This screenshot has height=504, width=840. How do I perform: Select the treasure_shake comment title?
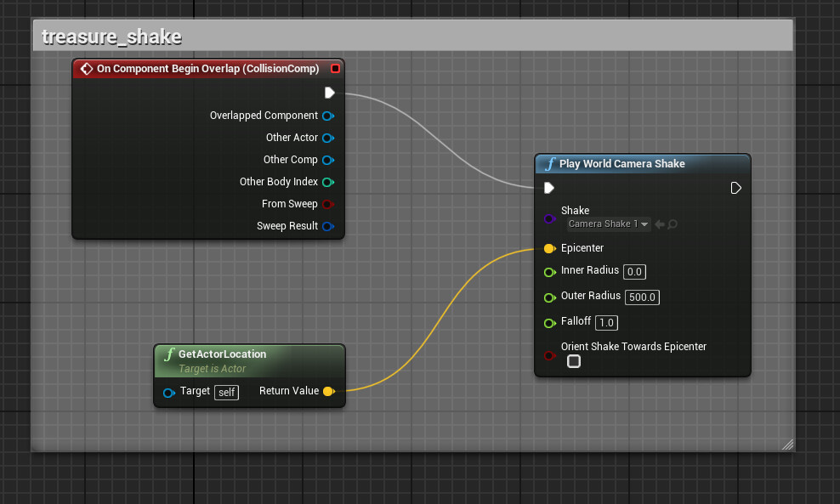pos(111,37)
